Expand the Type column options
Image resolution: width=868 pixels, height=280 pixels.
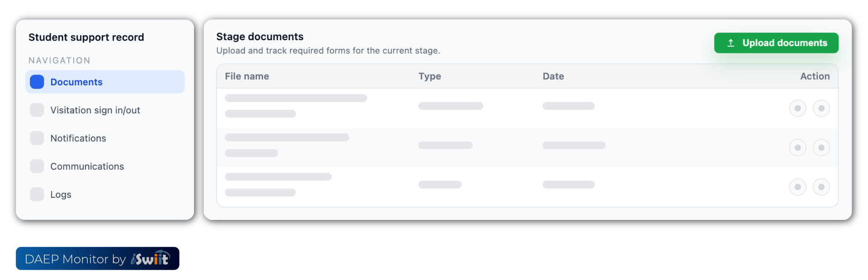click(429, 76)
